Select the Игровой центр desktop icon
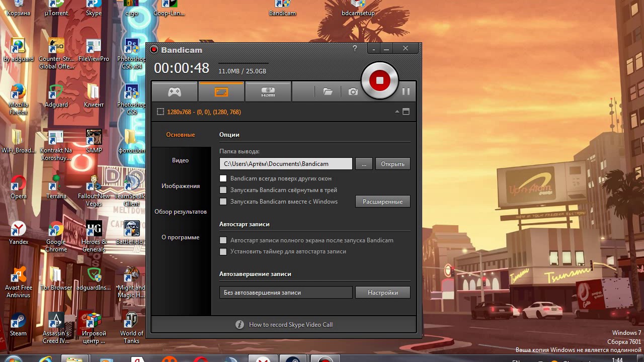Viewport: 644px width, 362px height. click(x=94, y=328)
